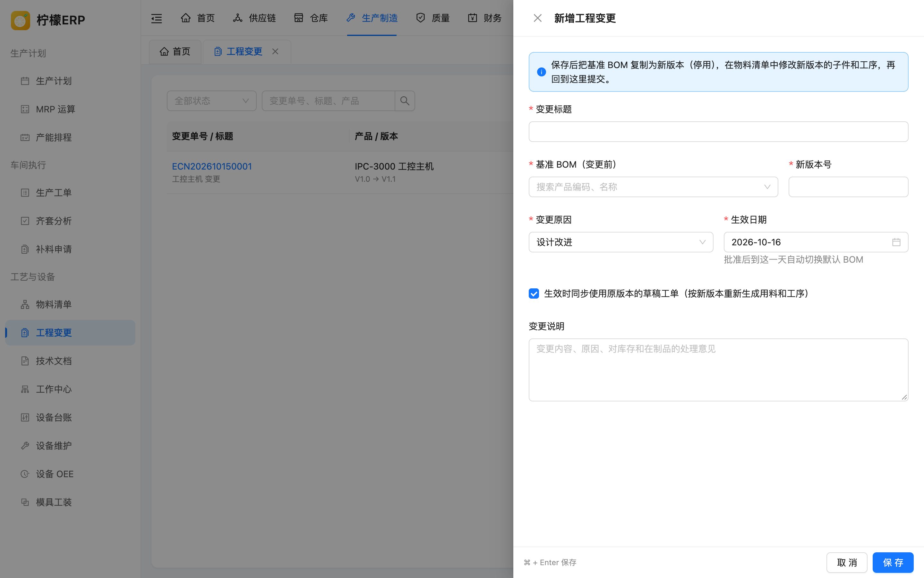924x578 pixels.
Task: Uncheck 生效时同步使用原版本的草稿工单 checkbox
Action: tap(534, 293)
